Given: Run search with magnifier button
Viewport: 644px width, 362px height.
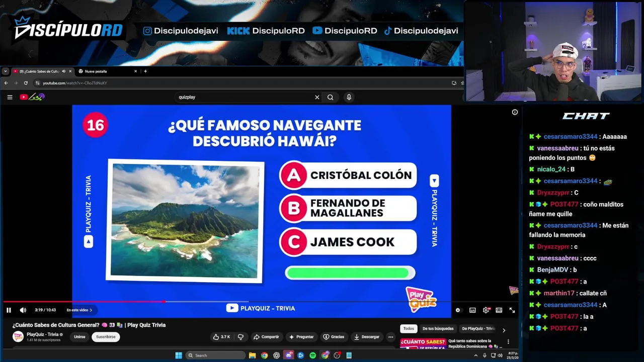Looking at the screenshot, I should click(330, 97).
